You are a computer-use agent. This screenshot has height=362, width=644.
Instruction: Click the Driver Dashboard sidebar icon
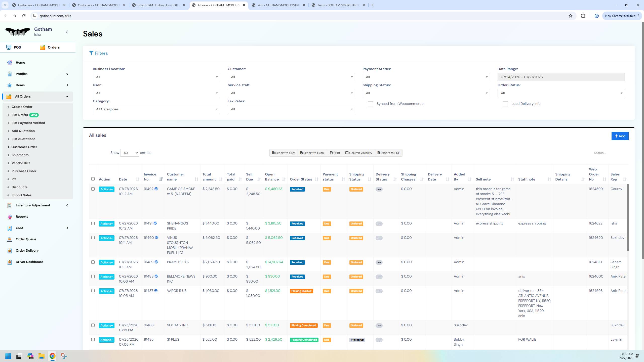tap(10, 262)
